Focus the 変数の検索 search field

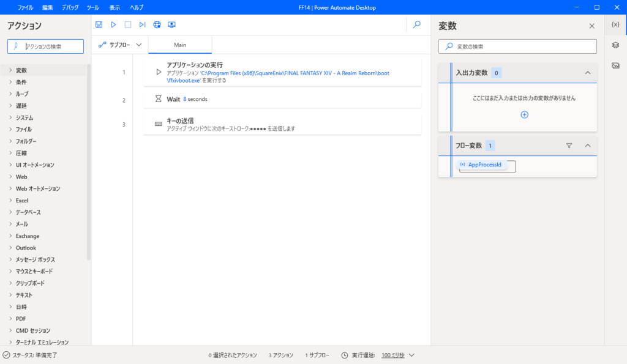517,46
